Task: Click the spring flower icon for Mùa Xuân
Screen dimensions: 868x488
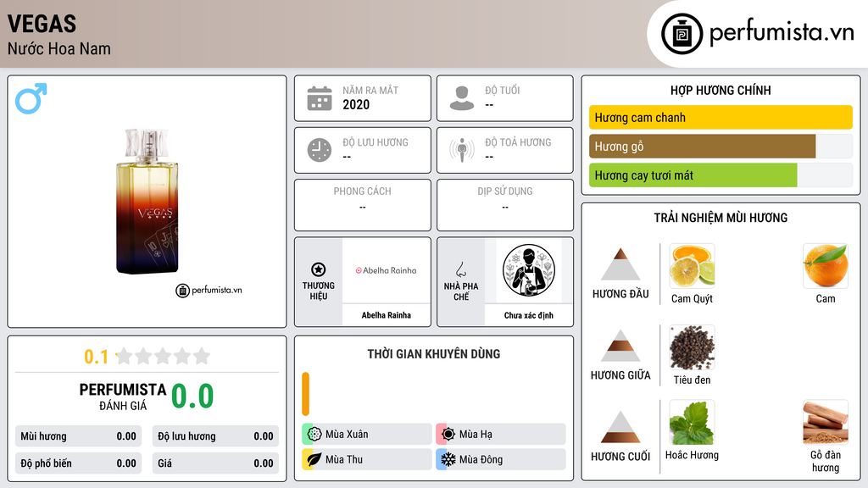Action: [x=314, y=434]
